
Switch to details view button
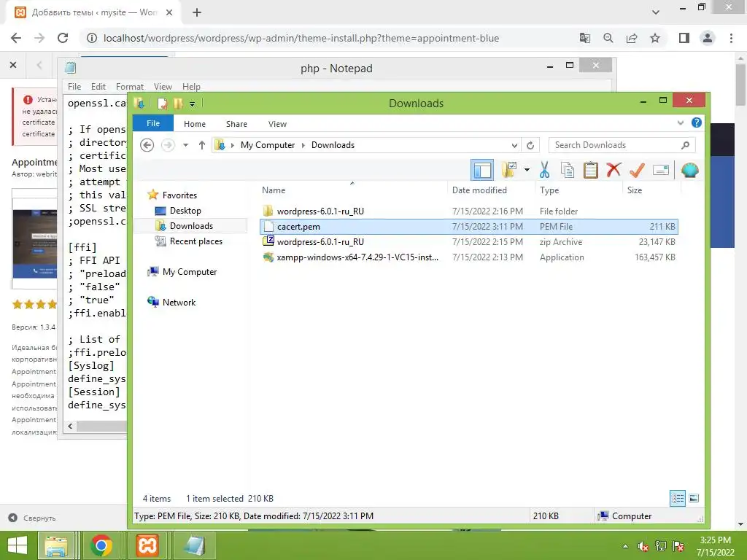point(678,499)
